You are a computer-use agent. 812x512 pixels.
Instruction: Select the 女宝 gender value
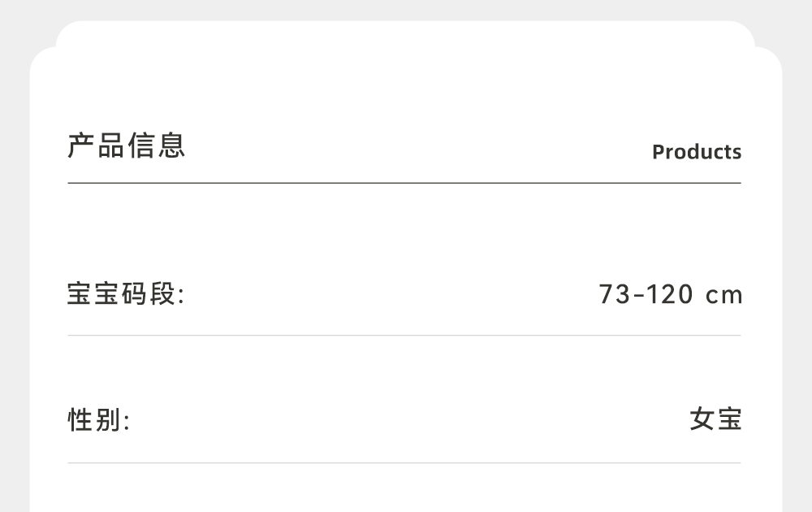click(x=715, y=419)
